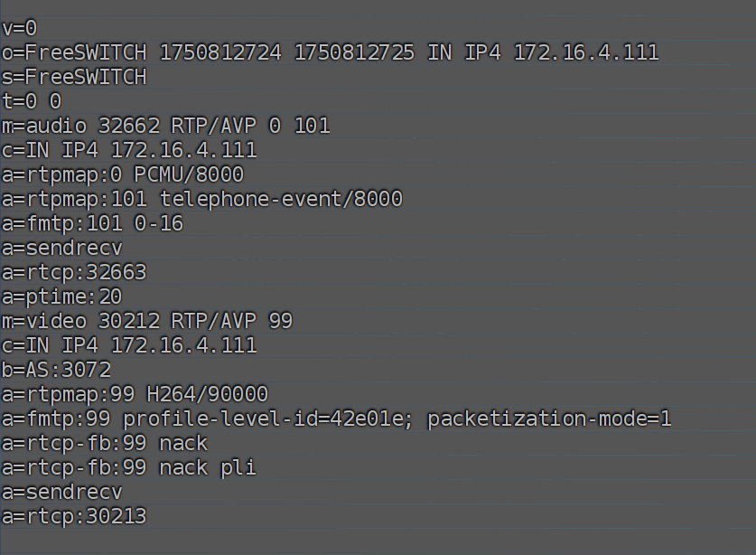
Task: Click the rtpmap:99 H264/90000 line
Action: [135, 394]
